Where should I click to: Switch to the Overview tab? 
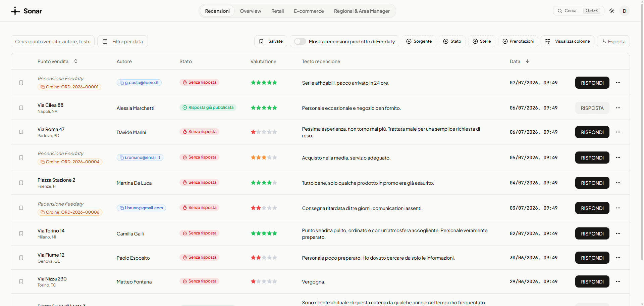point(250,11)
